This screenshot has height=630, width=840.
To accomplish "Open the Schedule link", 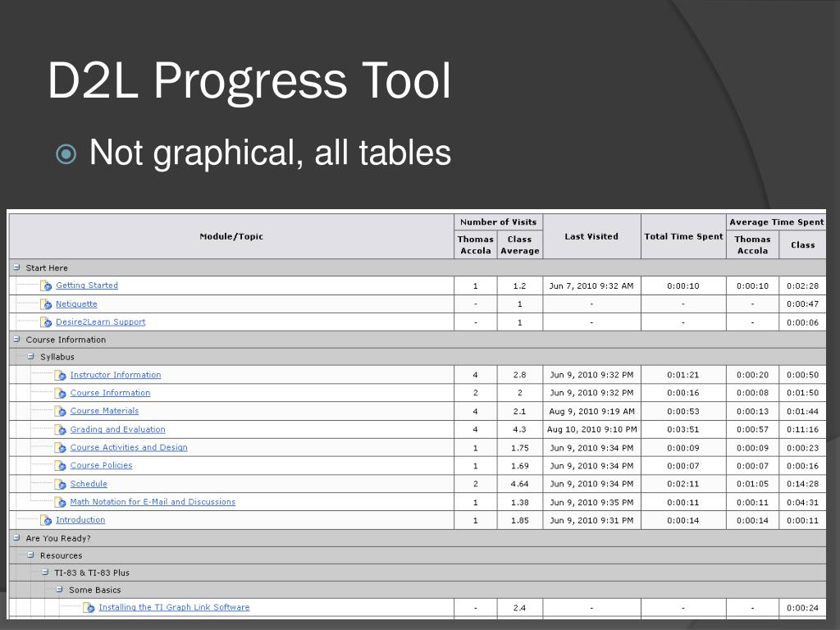I will [89, 484].
